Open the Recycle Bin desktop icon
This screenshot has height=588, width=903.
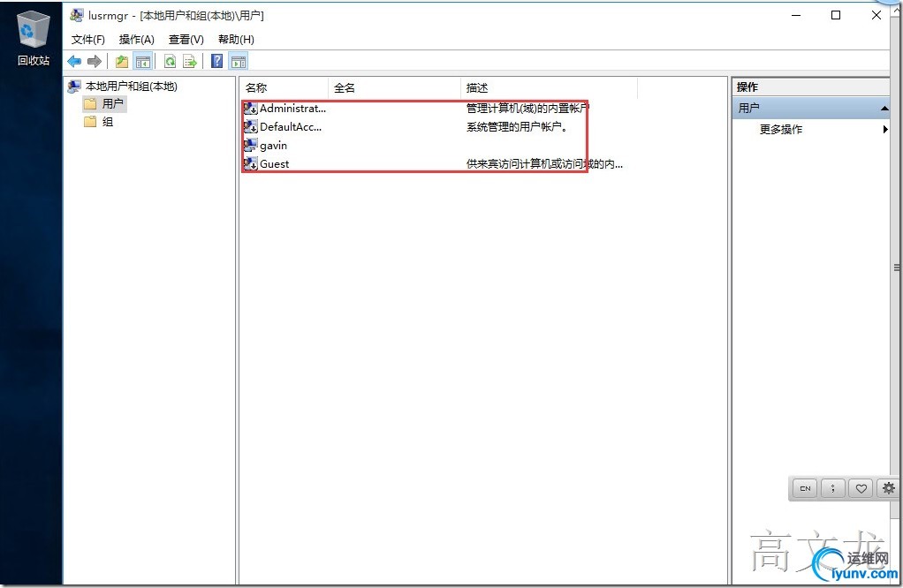[x=33, y=39]
